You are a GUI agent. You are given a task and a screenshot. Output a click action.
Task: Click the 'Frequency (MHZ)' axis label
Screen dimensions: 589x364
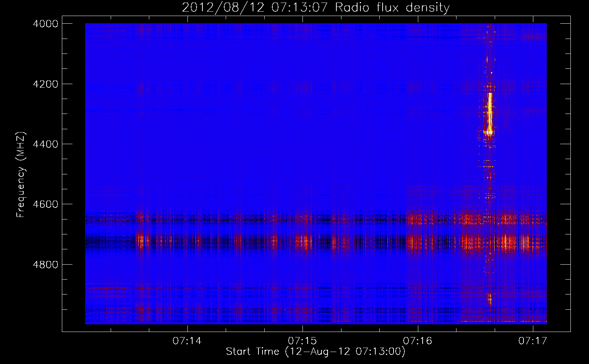click(21, 175)
